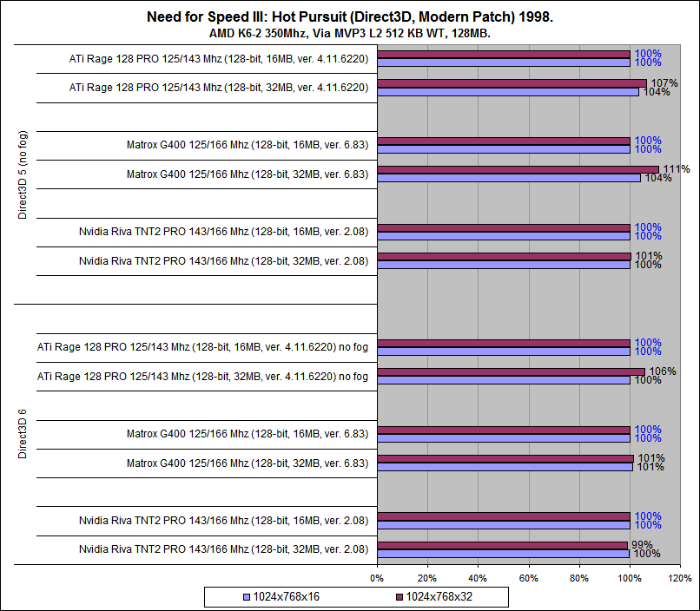
Task: Select the Matrox G400 32MB label under Direct3D 6
Action: pos(248,463)
